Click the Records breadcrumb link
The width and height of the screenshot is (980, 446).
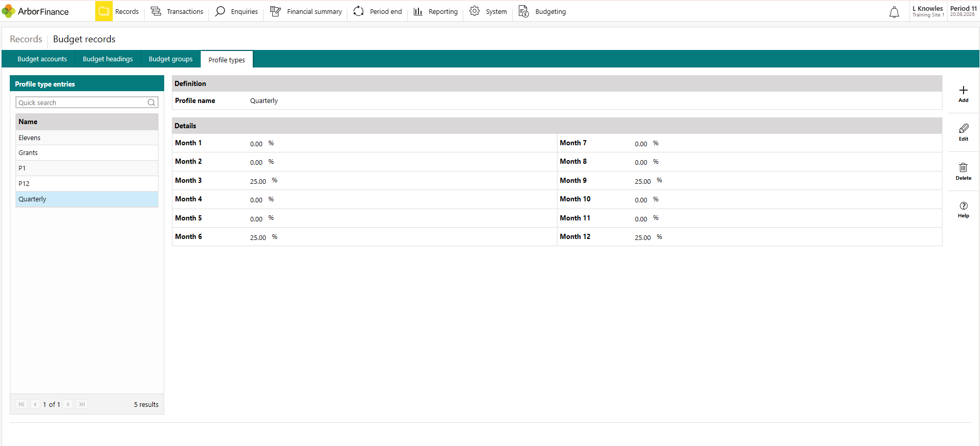[26, 39]
